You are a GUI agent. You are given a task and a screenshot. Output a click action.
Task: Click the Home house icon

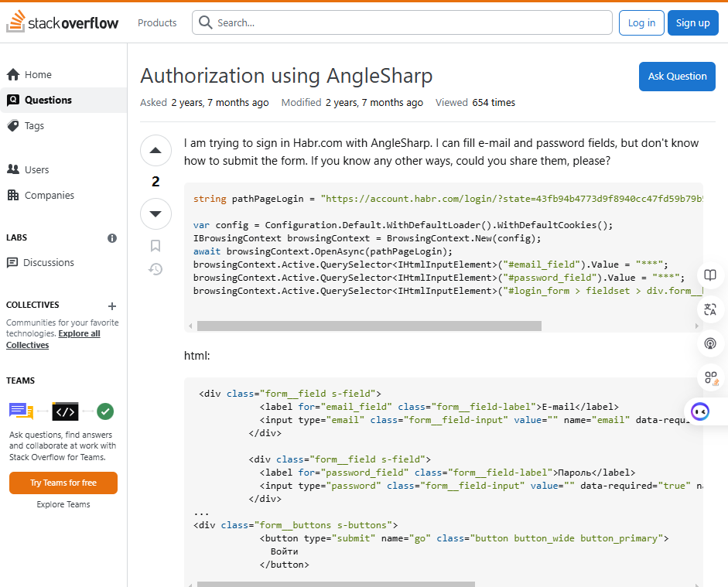(13, 74)
